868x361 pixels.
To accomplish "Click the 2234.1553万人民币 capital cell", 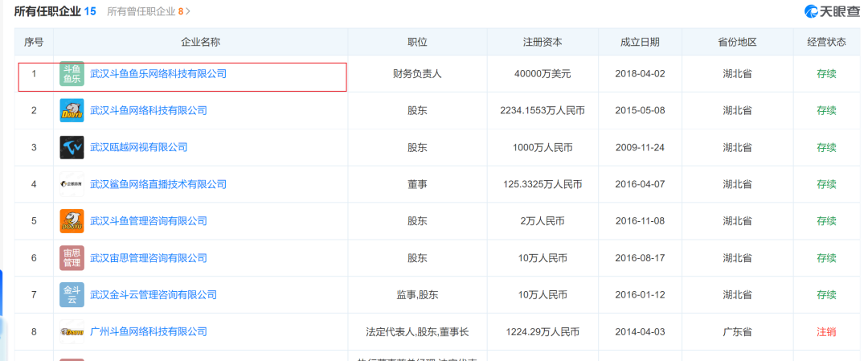I will [x=542, y=110].
